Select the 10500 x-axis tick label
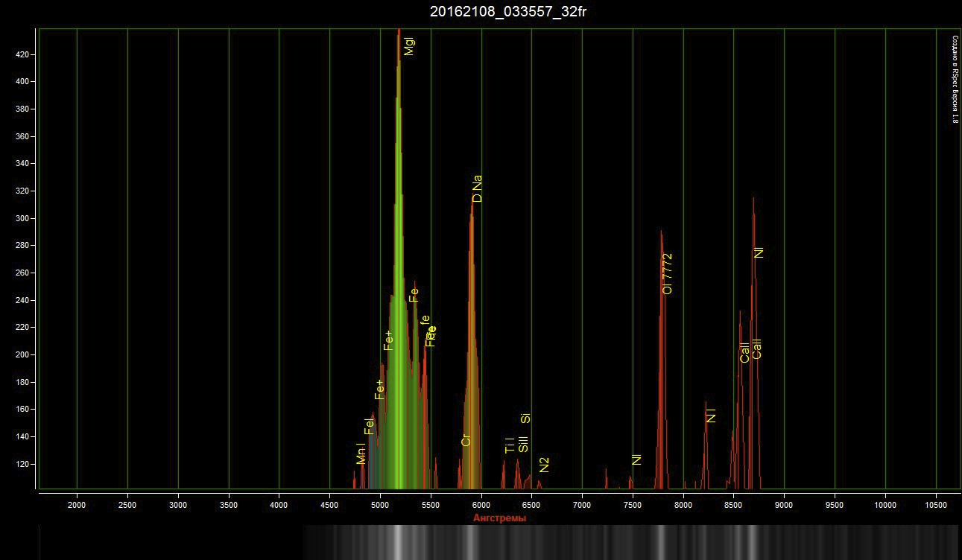Viewport: 962px width, 560px height. pyautogui.click(x=936, y=505)
